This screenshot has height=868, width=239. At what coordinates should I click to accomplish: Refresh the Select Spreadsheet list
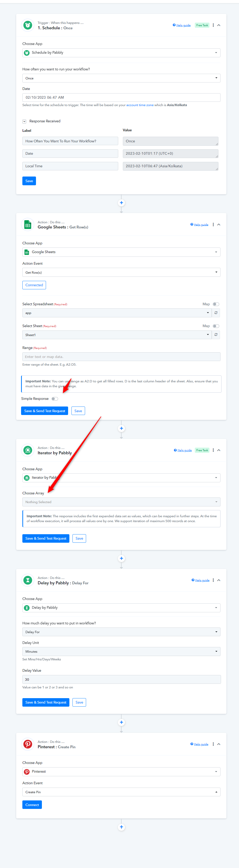(x=216, y=313)
